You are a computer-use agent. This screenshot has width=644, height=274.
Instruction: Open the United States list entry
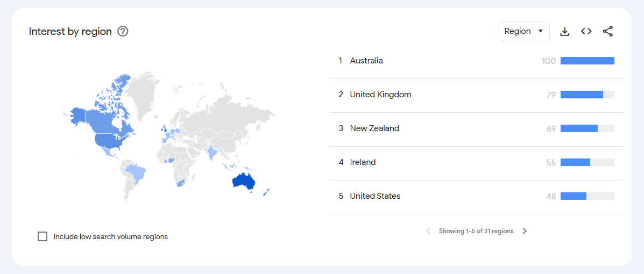pyautogui.click(x=375, y=196)
